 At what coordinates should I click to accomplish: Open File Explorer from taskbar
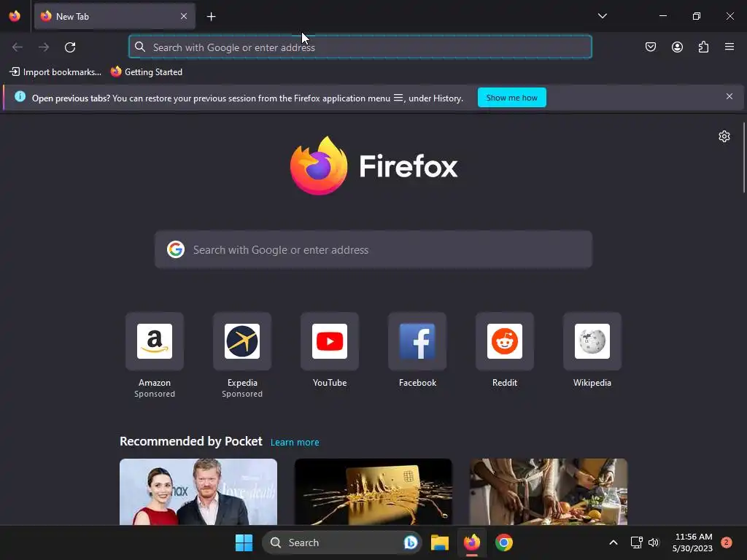440,542
